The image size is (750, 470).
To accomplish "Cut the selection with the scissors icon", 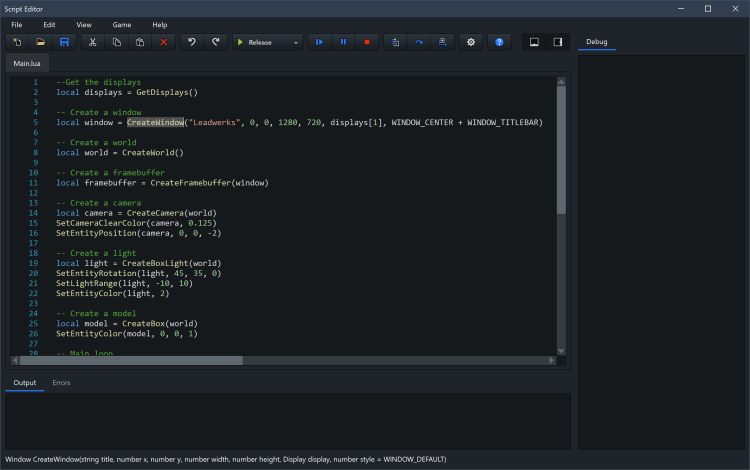I will (93, 42).
